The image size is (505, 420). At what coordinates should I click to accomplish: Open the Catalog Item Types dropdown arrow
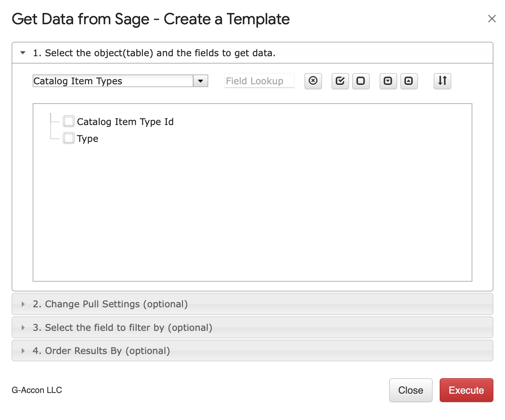[x=201, y=81]
